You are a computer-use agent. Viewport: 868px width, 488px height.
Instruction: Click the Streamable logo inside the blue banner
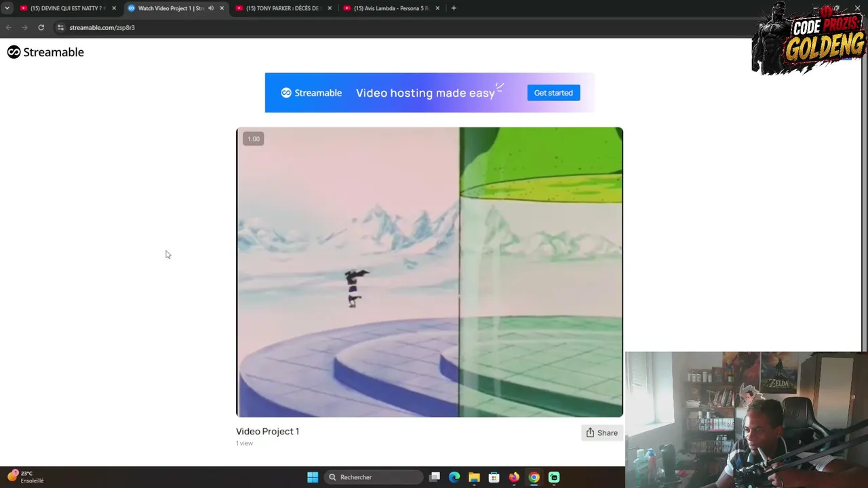[x=311, y=93]
